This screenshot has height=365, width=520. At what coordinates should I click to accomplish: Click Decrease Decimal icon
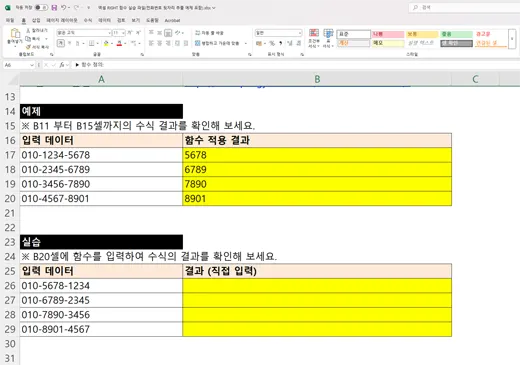pos(299,43)
